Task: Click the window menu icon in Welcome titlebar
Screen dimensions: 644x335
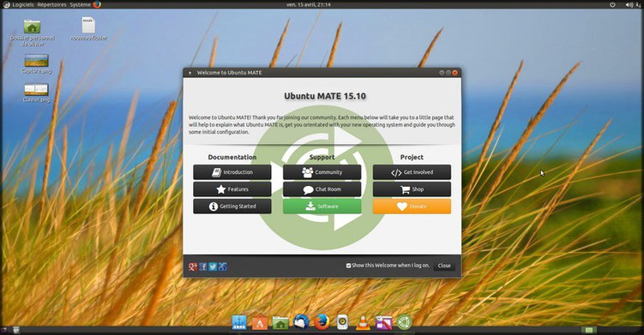Action: coord(190,73)
